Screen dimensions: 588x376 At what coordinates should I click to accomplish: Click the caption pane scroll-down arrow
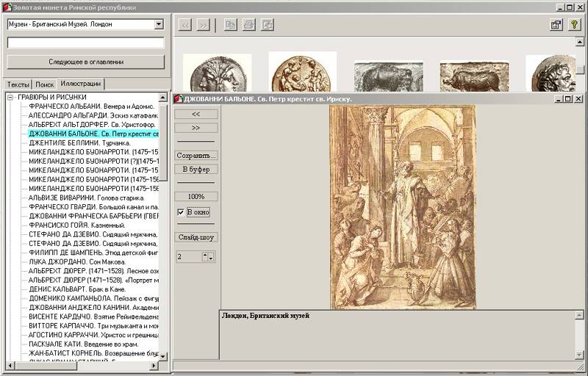coord(579,355)
